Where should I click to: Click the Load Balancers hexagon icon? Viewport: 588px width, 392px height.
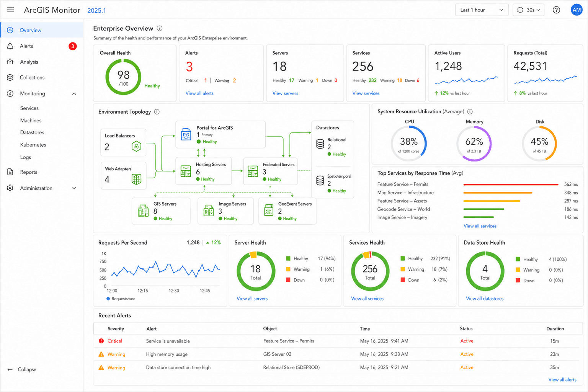pyautogui.click(x=136, y=146)
